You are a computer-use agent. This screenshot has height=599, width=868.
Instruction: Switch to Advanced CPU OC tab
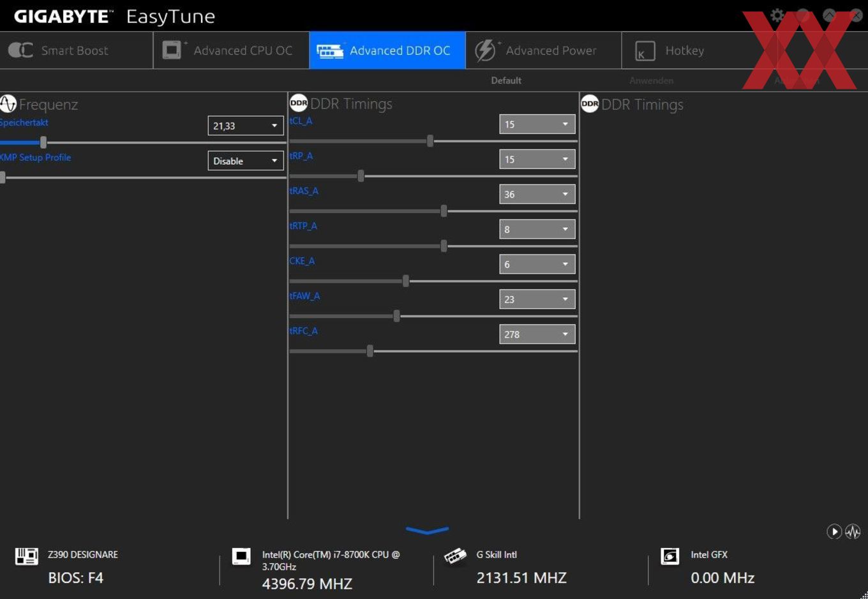click(x=231, y=50)
